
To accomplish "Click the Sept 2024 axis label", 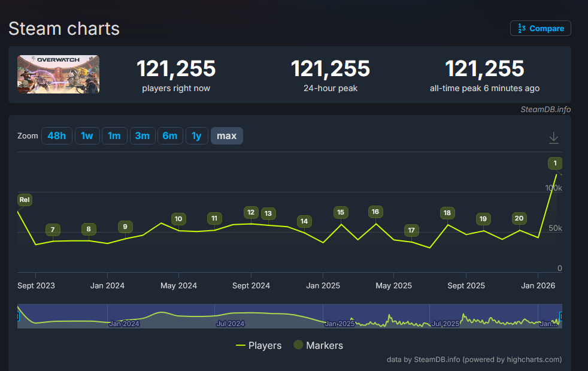I will (251, 286).
